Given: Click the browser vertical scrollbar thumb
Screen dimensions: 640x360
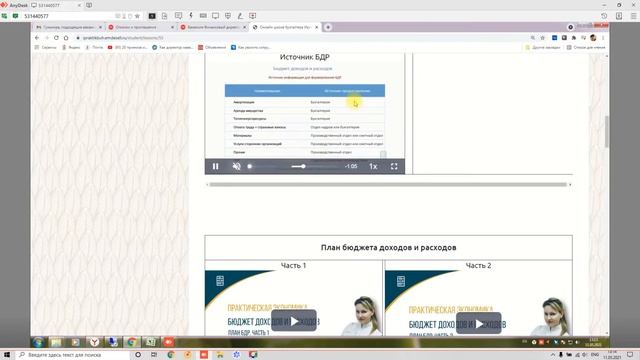Looking at the screenshot, I should pos(607,131).
